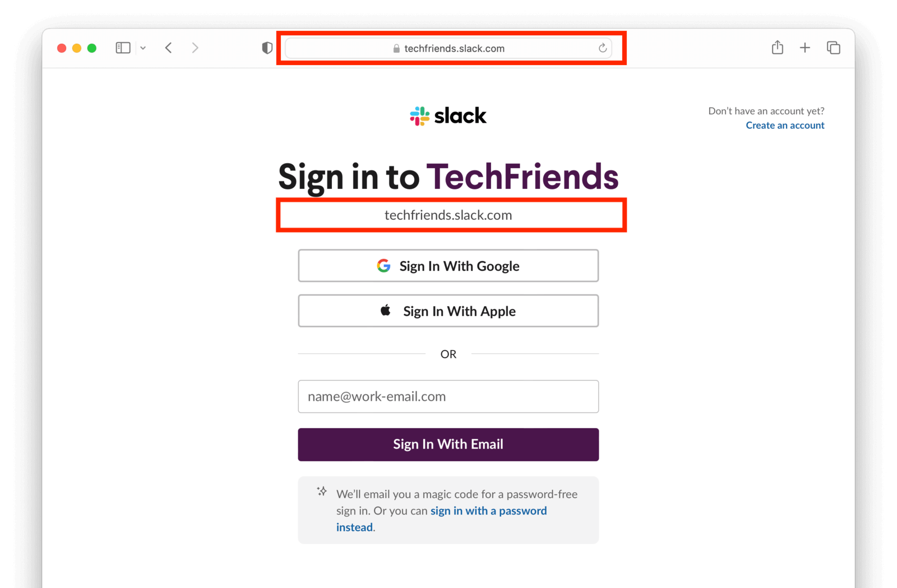Click the privacy shield icon in toolbar

click(x=267, y=48)
